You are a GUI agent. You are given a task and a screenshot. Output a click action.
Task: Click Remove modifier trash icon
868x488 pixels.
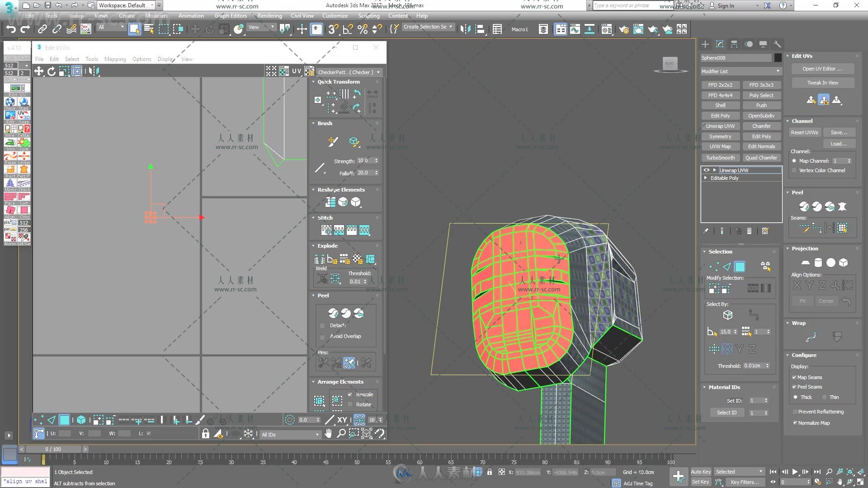tap(749, 231)
